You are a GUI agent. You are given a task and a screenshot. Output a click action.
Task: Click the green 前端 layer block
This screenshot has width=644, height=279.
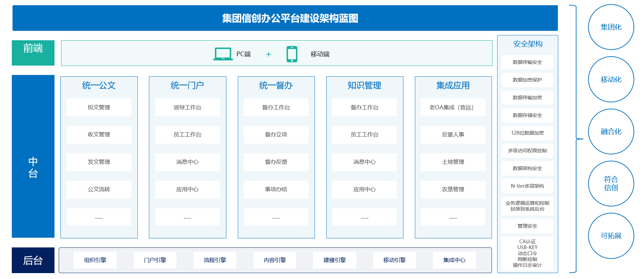point(33,53)
